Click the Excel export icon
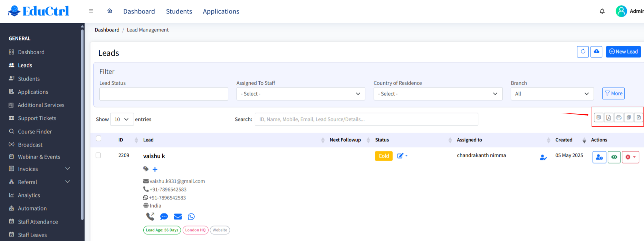This screenshot has height=241, width=644. (x=598, y=118)
